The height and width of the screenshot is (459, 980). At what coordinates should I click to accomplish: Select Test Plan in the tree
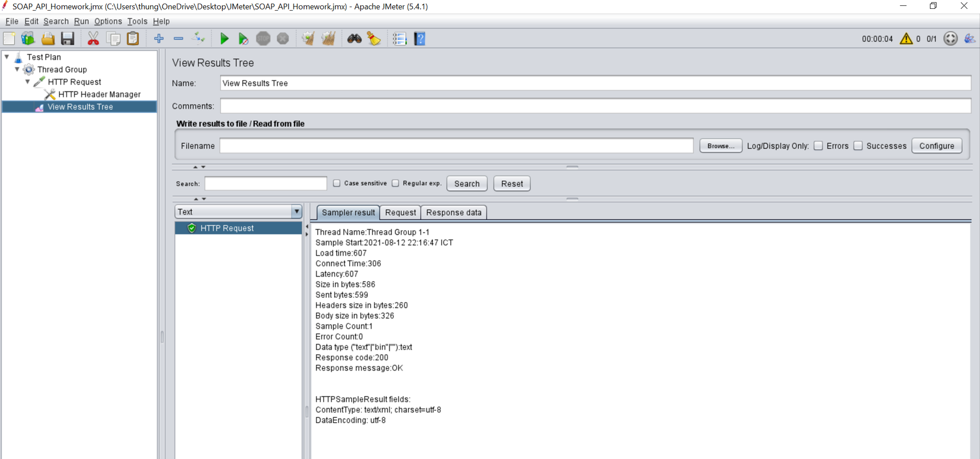(43, 57)
